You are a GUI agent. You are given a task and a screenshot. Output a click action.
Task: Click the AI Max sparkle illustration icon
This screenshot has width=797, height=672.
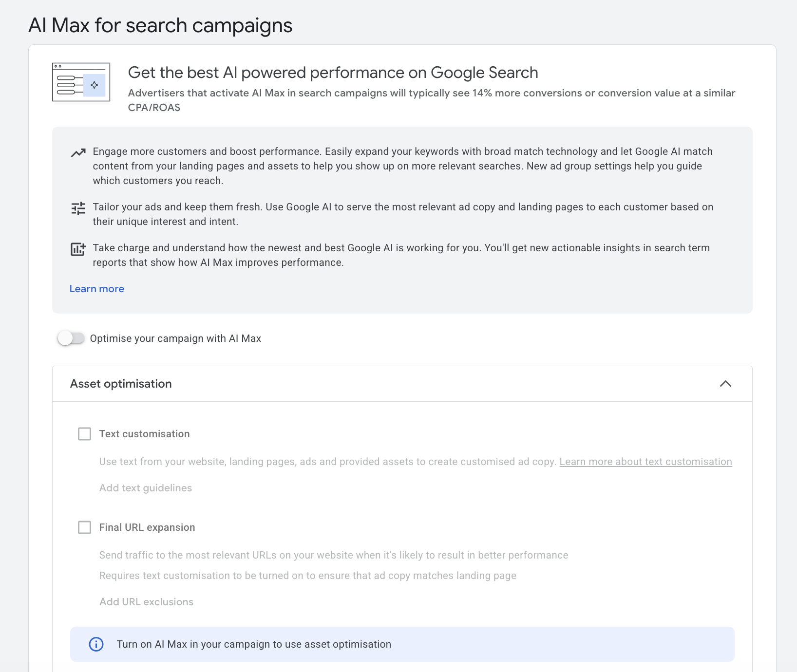click(x=81, y=82)
